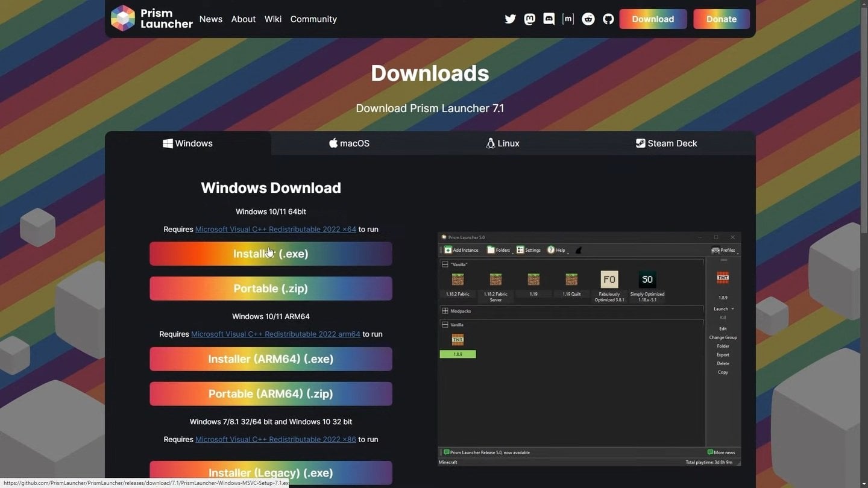Download the Installer (ARM64) (.exe)
Viewport: 868px width, 488px height.
pyautogui.click(x=271, y=359)
